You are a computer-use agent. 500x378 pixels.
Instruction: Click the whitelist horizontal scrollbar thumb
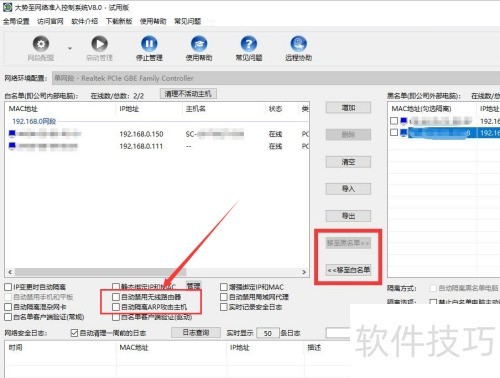click(x=100, y=272)
